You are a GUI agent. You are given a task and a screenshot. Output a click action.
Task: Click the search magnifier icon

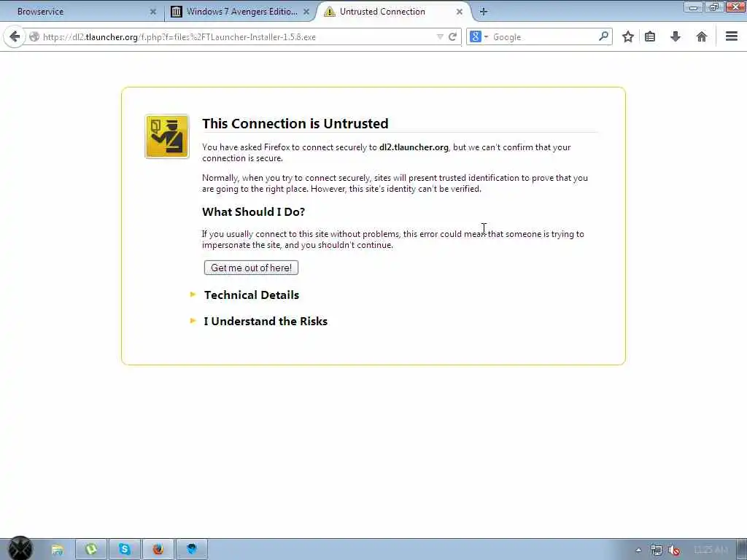pyautogui.click(x=603, y=36)
